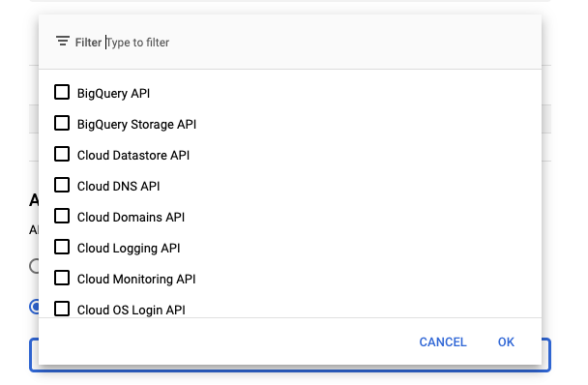The width and height of the screenshot is (588, 385).
Task: Tick the Cloud DNS API checkbox
Action: click(62, 185)
